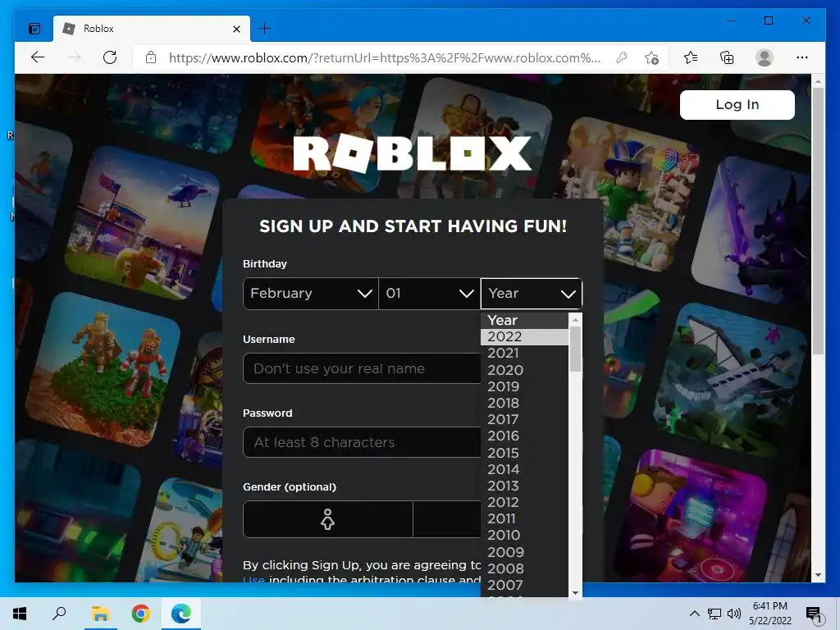Go back using the browser back arrow
Screen dimensions: 840x630
pos(38,57)
